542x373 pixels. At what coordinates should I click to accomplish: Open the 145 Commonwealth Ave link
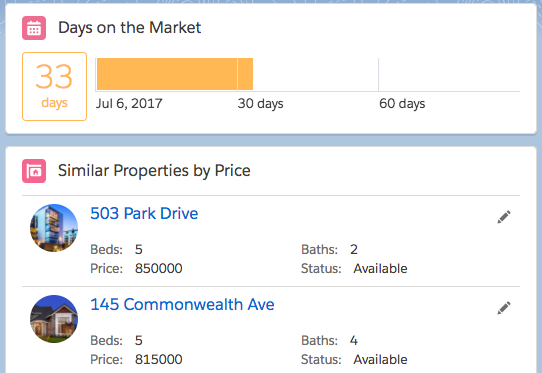tap(182, 305)
